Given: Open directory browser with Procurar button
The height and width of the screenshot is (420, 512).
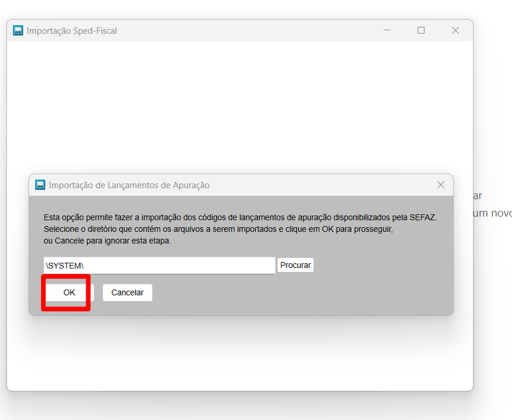Looking at the screenshot, I should [x=295, y=265].
